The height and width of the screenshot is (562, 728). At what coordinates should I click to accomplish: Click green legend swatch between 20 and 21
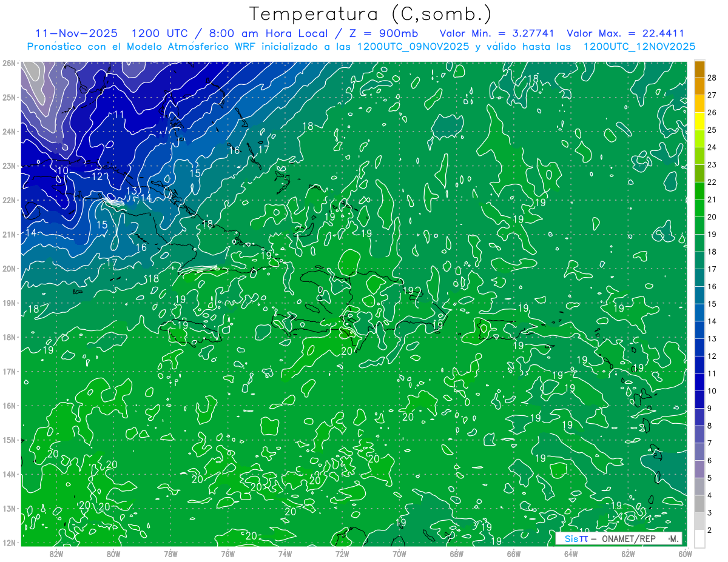point(700,207)
